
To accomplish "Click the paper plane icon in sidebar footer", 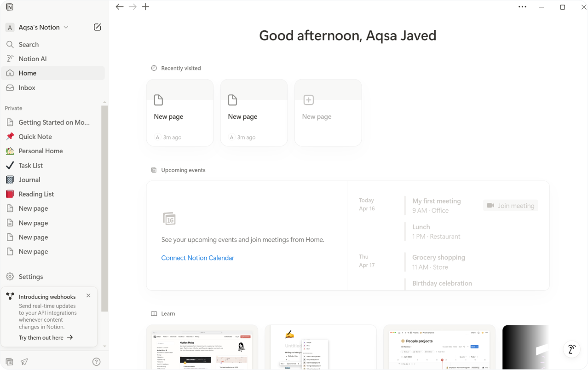I will (x=24, y=362).
